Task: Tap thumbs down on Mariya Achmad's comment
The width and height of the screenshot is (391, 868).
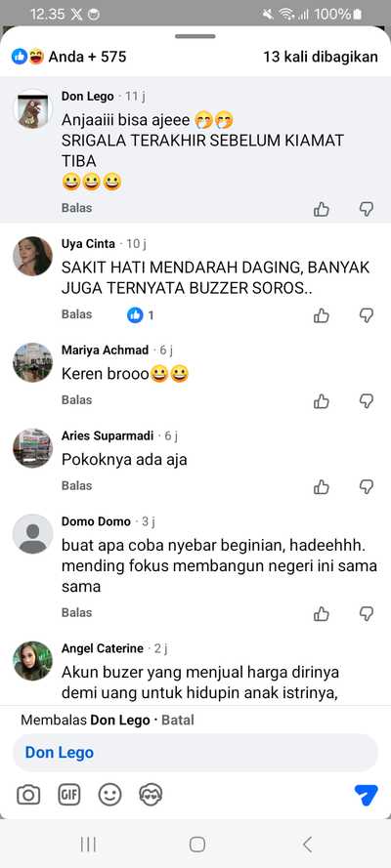Action: point(367,401)
